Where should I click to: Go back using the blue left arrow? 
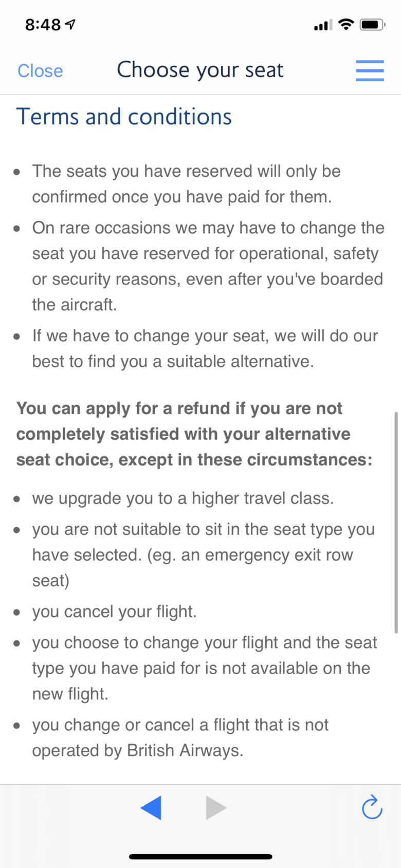(x=151, y=807)
